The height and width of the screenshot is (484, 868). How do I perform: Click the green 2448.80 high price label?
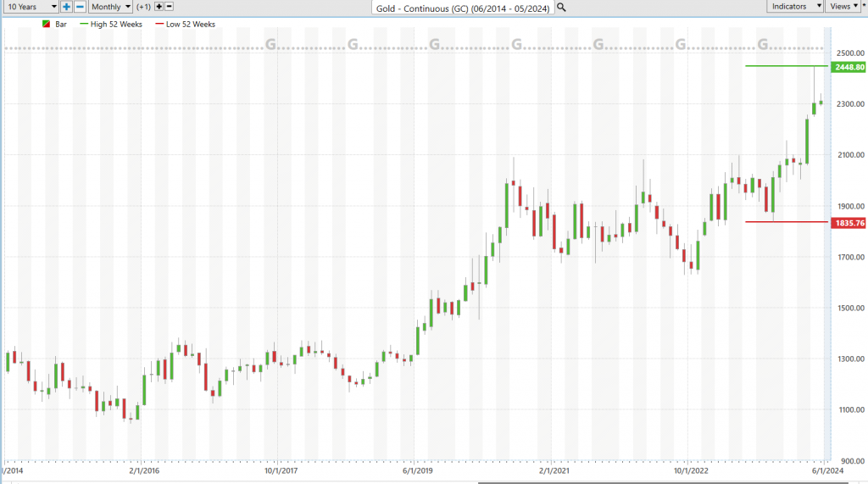click(849, 67)
